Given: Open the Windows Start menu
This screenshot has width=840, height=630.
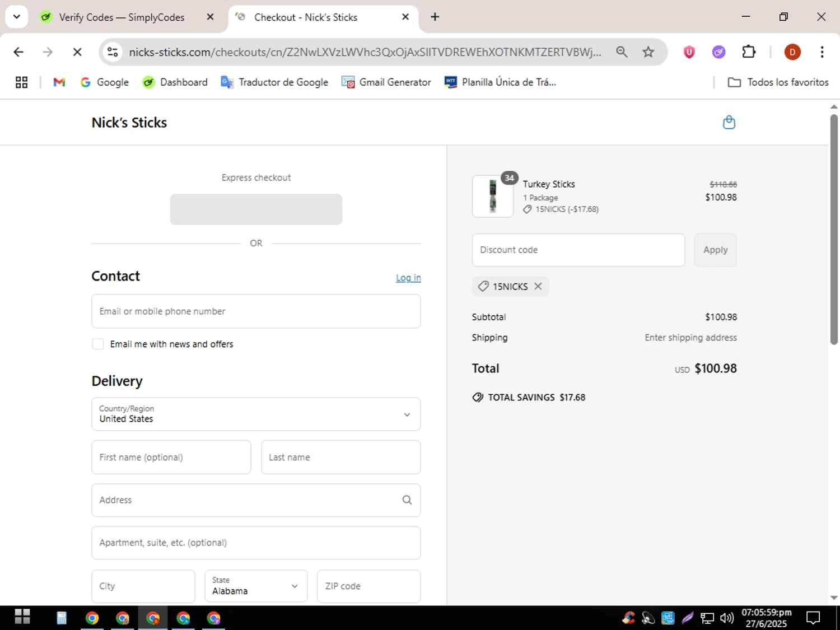Looking at the screenshot, I should pyautogui.click(x=22, y=617).
